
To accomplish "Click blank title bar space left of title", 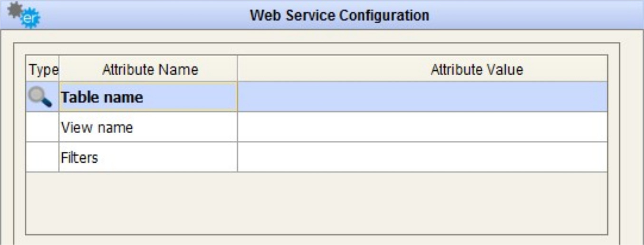I will (x=143, y=16).
